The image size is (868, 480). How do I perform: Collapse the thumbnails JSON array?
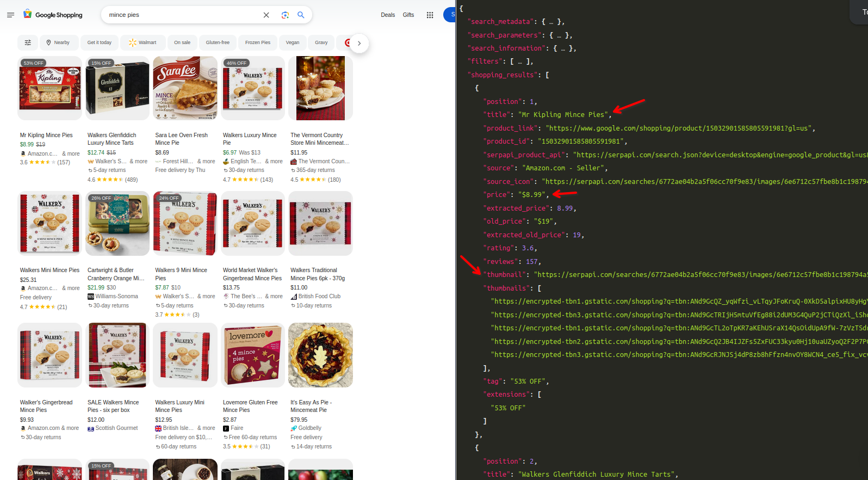(539, 288)
